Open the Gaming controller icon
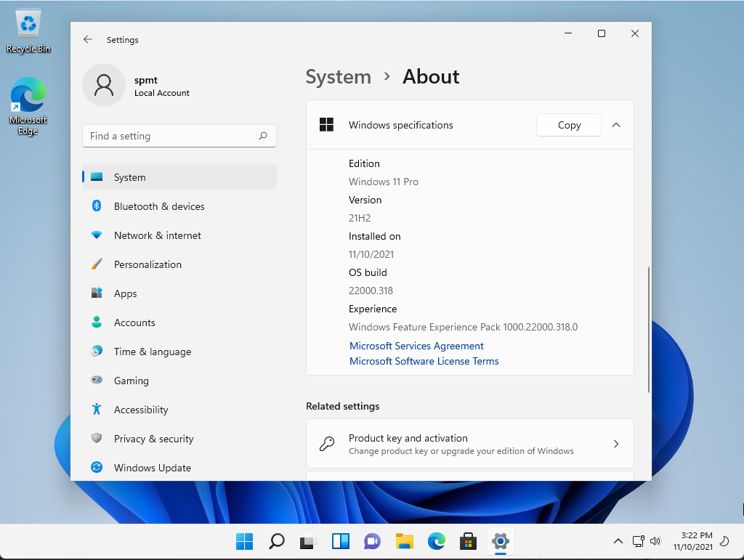The height and width of the screenshot is (560, 744). click(x=97, y=380)
